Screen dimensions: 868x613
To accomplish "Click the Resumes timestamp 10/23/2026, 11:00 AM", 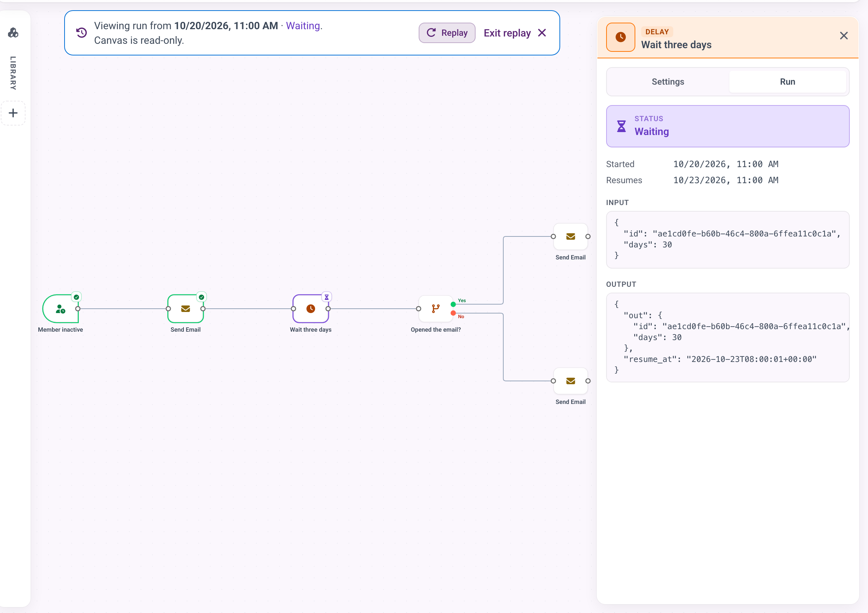I will coord(725,180).
